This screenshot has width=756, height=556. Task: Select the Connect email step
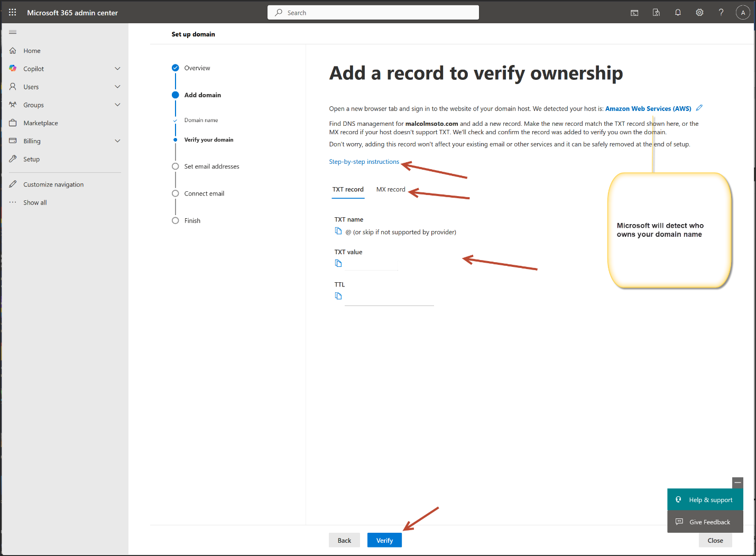click(x=204, y=193)
